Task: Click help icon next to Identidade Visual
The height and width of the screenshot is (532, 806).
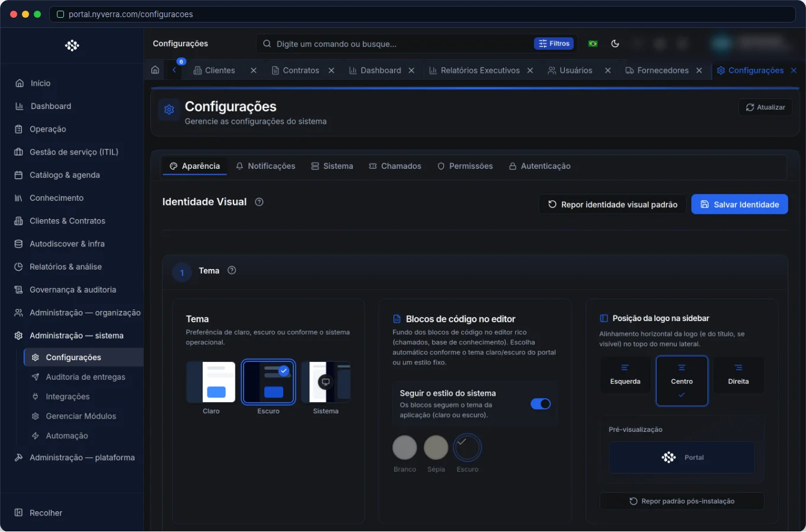Action: coord(259,202)
